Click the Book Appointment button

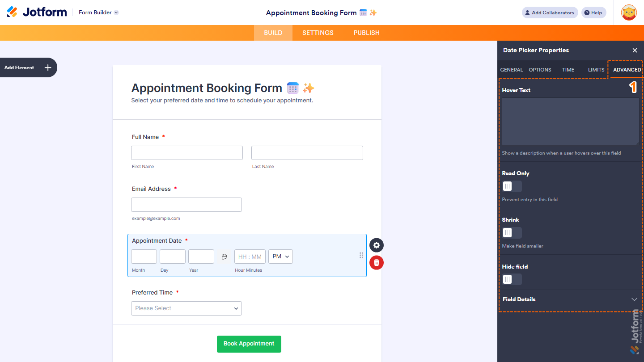click(249, 344)
